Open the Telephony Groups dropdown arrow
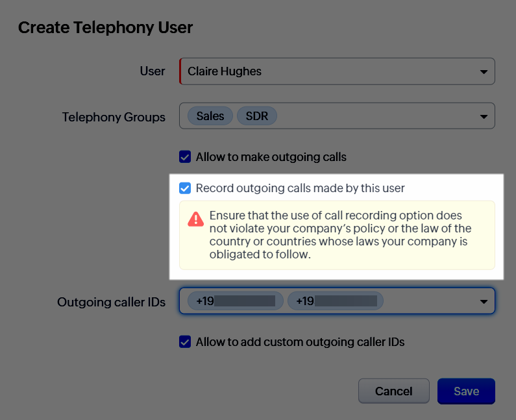Screen dimensions: 516x420 click(484, 117)
